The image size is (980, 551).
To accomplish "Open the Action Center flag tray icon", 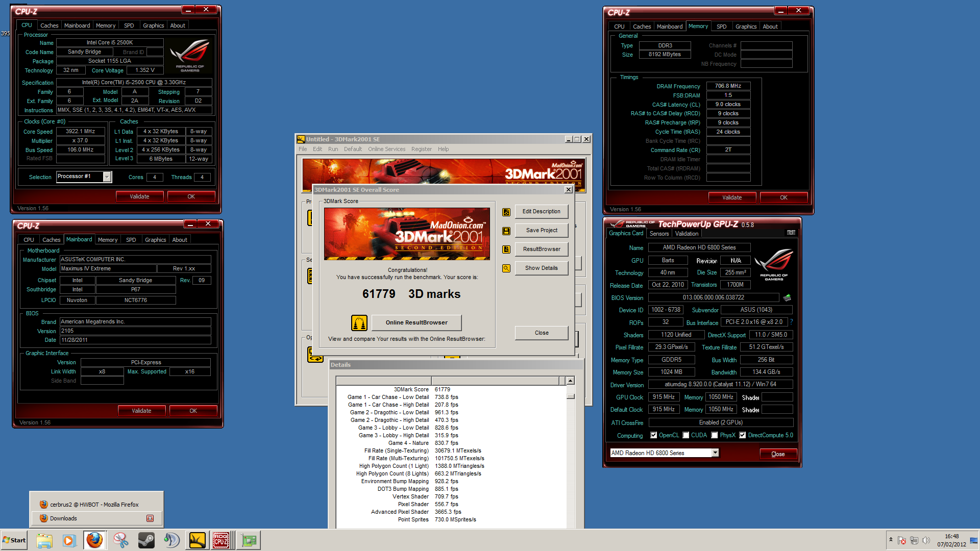I will point(902,540).
